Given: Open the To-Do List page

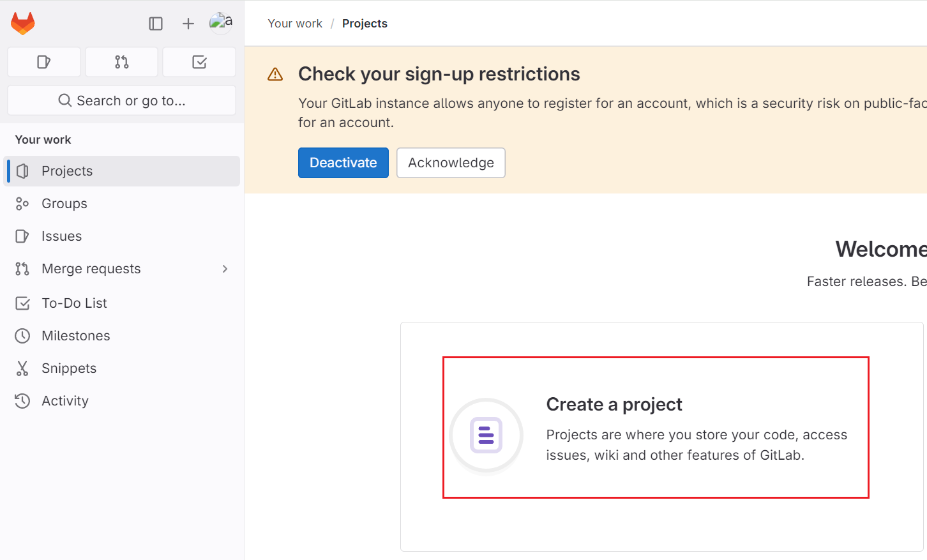Looking at the screenshot, I should [x=122, y=303].
